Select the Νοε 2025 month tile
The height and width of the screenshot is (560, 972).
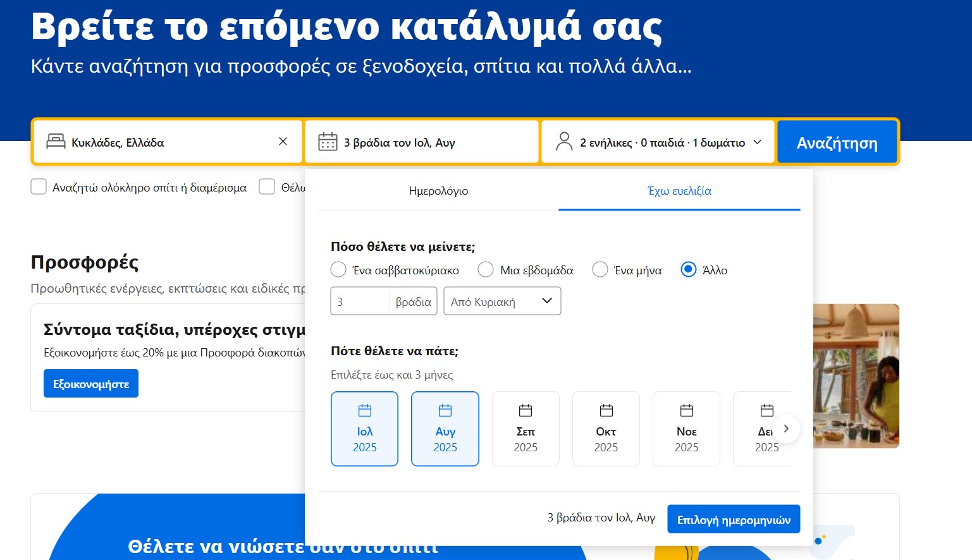[x=686, y=429]
